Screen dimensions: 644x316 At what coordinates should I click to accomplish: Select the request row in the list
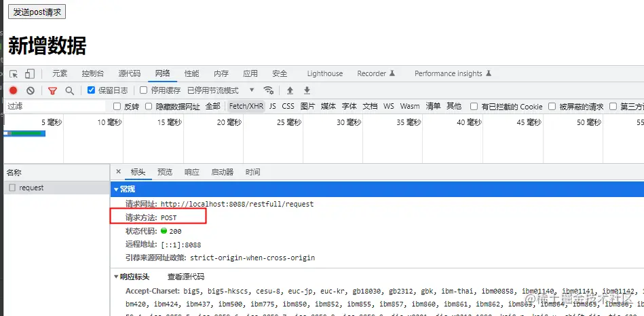point(57,188)
